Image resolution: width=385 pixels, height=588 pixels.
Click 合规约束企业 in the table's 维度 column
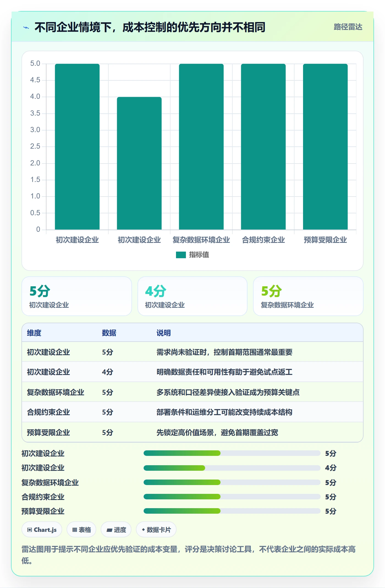[x=48, y=412]
